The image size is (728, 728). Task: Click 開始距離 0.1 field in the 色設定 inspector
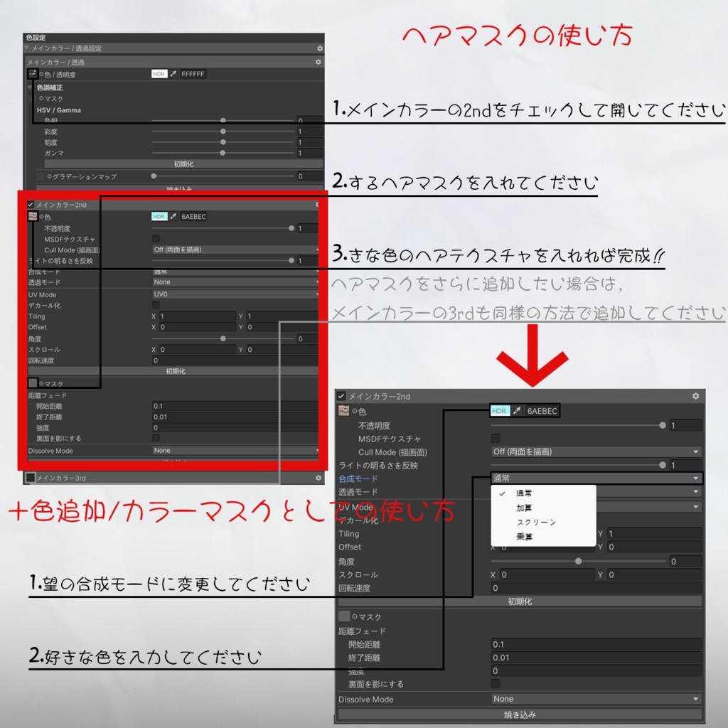[x=236, y=406]
